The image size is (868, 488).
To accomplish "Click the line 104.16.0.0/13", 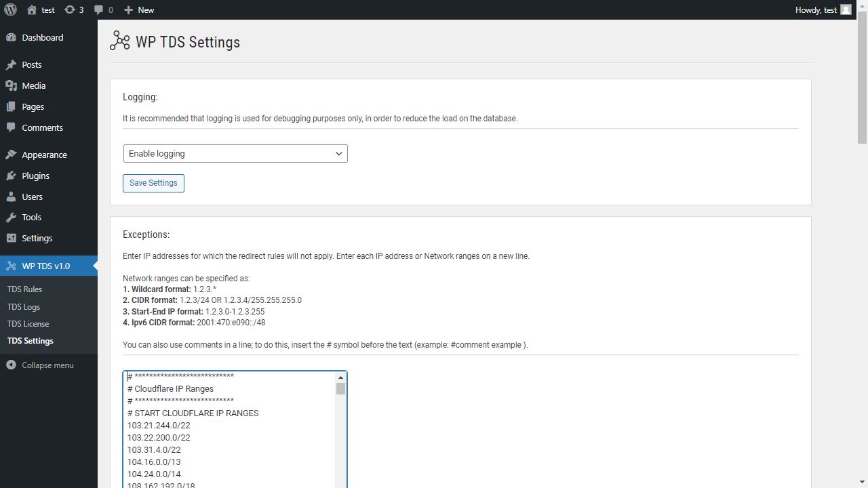I will [x=154, y=462].
